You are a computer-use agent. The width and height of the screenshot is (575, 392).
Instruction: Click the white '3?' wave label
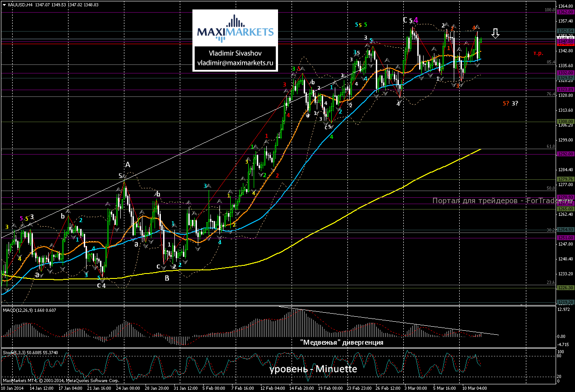click(x=515, y=103)
